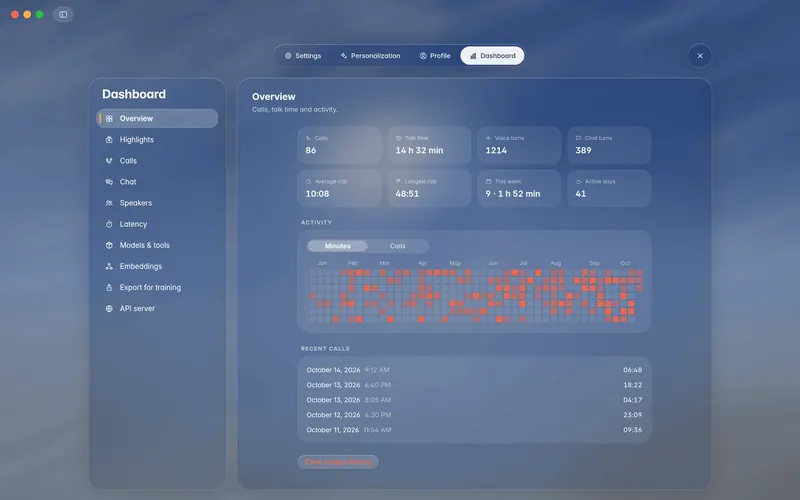Click the Calls phone icon in sidebar
This screenshot has width=800, height=500.
pos(109,161)
